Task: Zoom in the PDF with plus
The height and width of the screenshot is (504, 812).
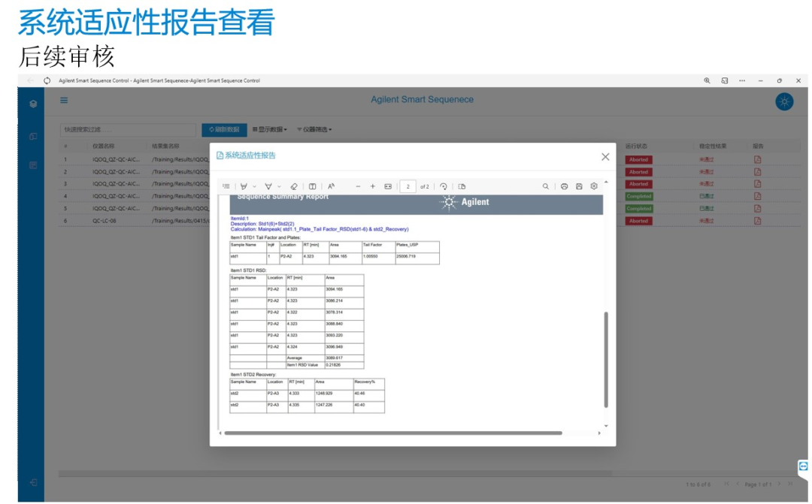Action: pyautogui.click(x=372, y=186)
